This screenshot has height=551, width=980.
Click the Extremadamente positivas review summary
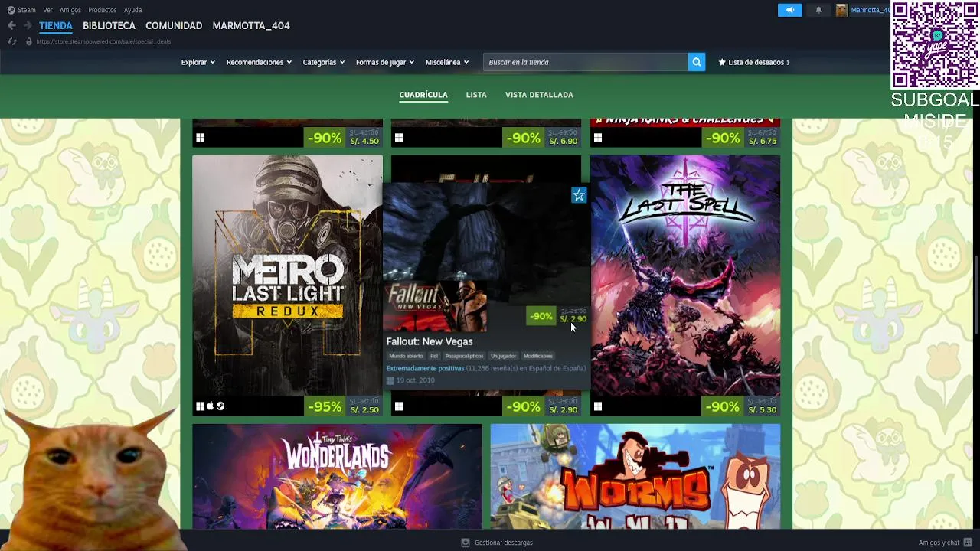pos(425,368)
